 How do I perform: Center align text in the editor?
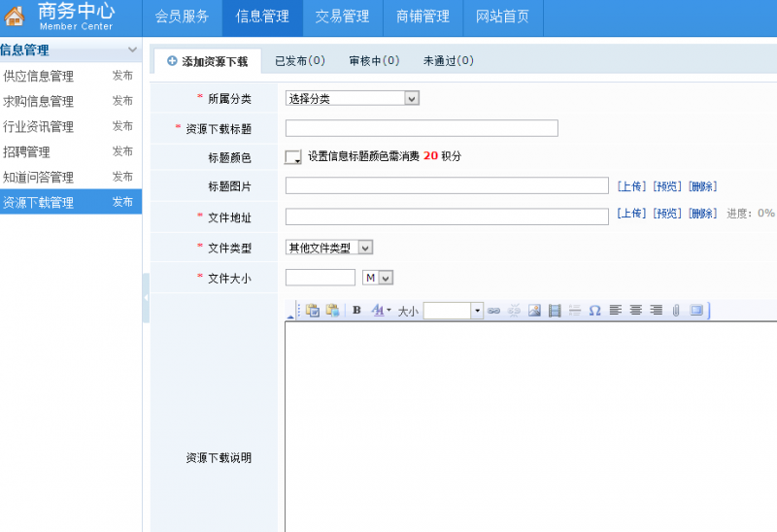(x=636, y=311)
